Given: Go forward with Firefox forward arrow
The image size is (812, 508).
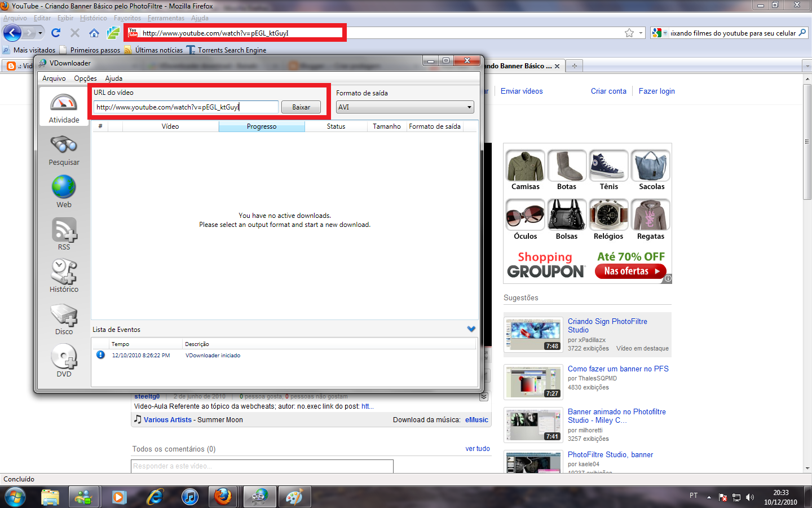Looking at the screenshot, I should (30, 33).
